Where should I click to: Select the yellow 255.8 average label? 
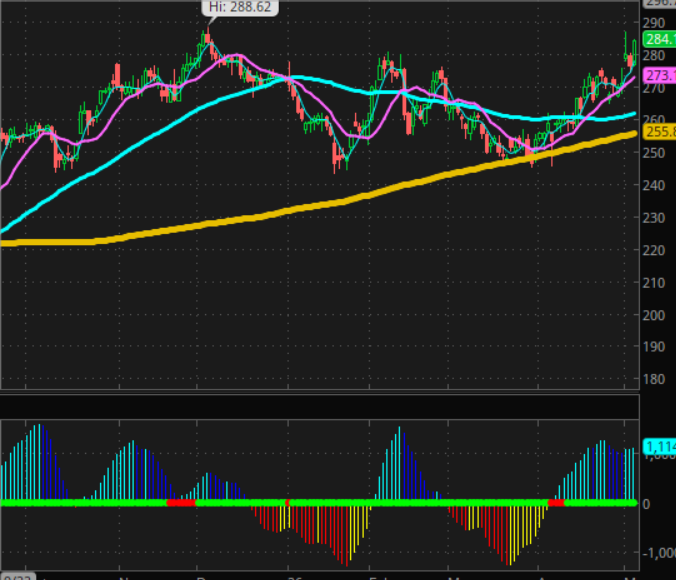[659, 132]
